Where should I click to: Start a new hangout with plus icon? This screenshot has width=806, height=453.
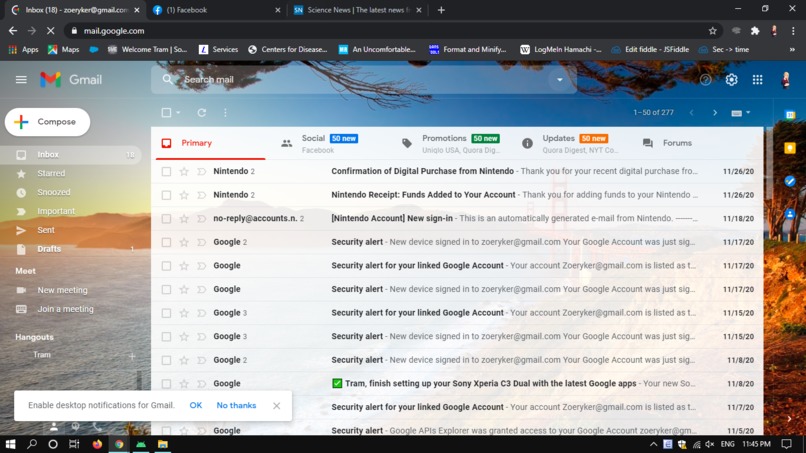(x=132, y=356)
